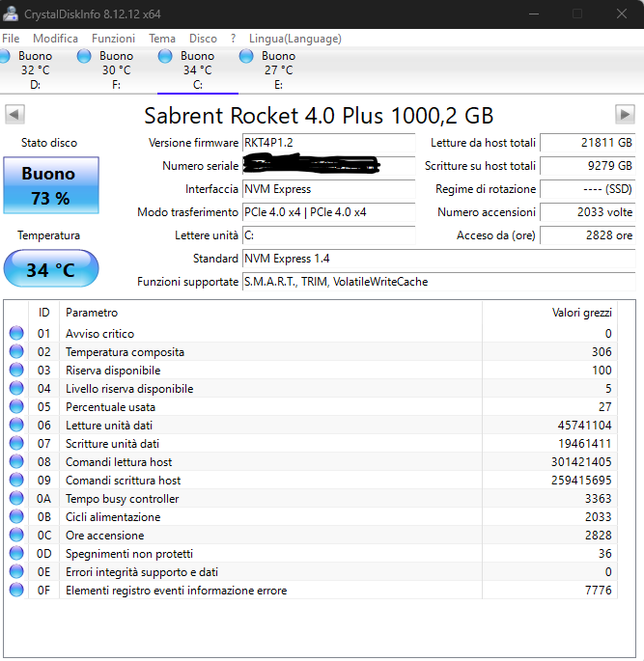Click Acceso da (ore) value 2828 ore
This screenshot has height=661, width=644.
click(x=587, y=235)
